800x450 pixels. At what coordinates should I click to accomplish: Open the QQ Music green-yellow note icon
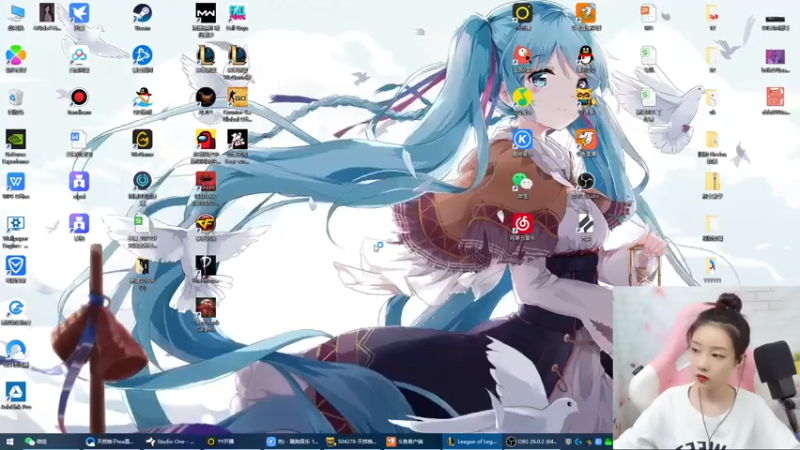[522, 97]
